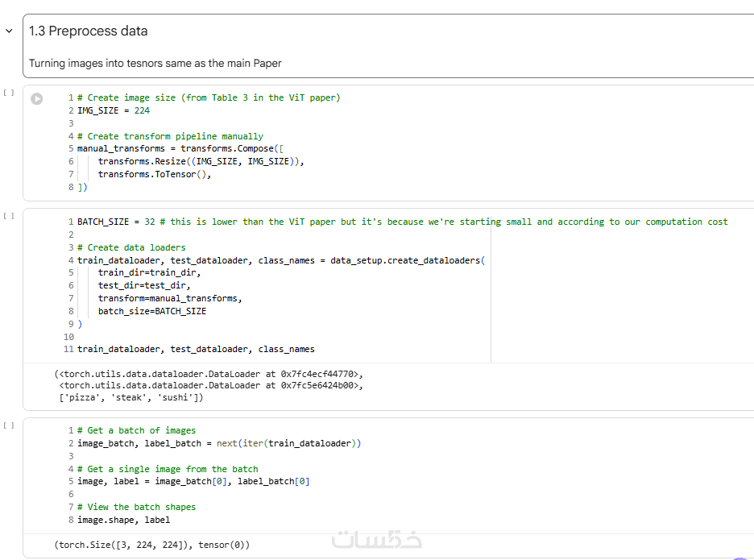Image resolution: width=754 pixels, height=560 pixels.
Task: Click the Arabic watermark logo at the bottom
Action: coord(376,540)
